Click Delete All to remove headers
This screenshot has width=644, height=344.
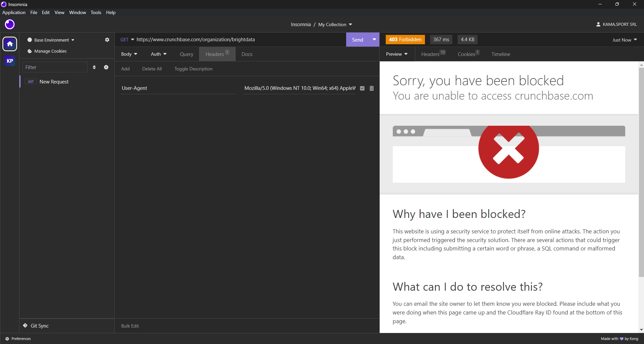[152, 69]
